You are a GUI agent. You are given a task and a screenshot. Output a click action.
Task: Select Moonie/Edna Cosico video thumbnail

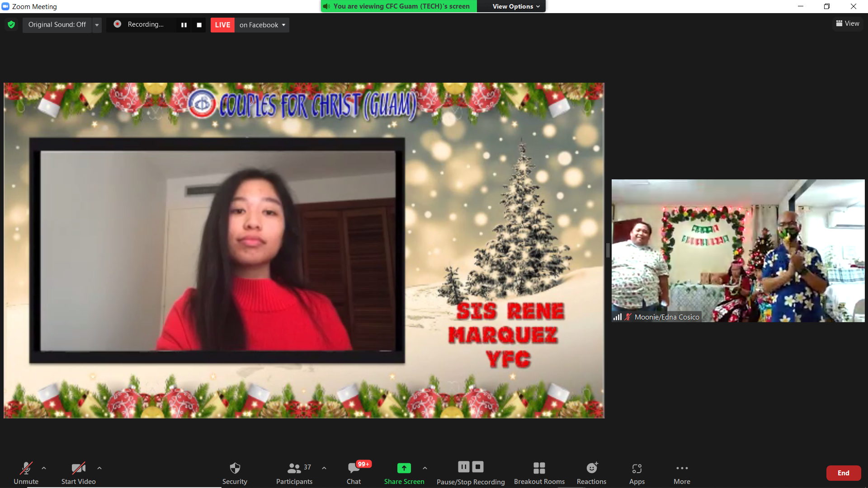click(x=738, y=251)
